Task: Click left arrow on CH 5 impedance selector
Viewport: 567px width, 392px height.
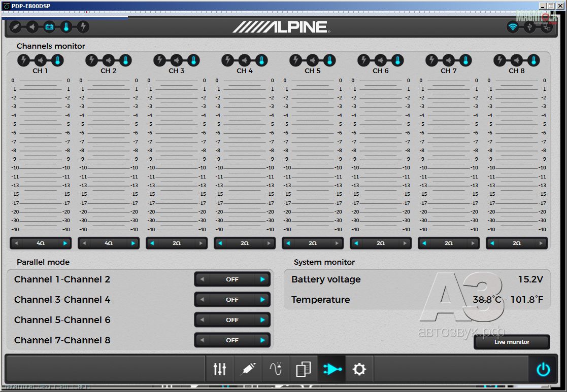Action: click(288, 243)
